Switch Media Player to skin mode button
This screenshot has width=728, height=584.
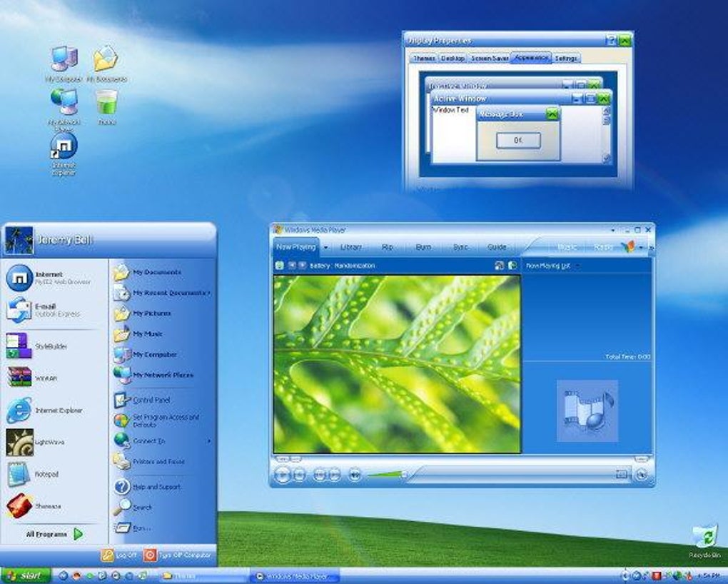pos(642,474)
